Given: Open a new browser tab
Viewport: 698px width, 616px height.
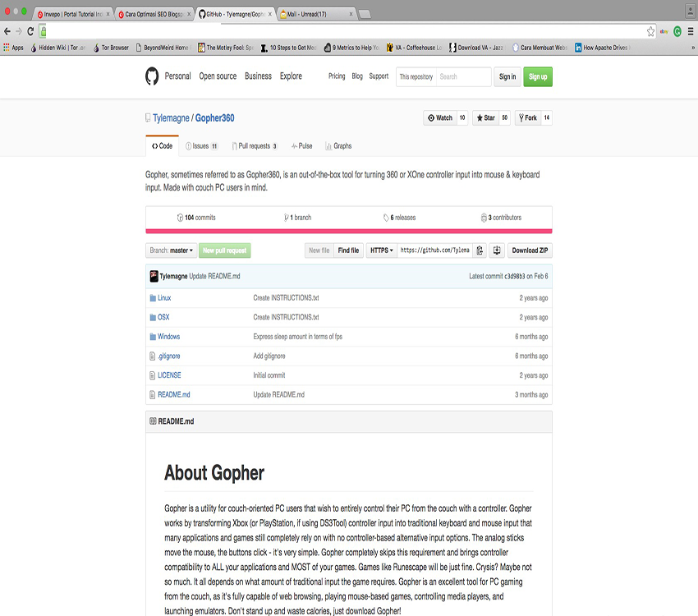Looking at the screenshot, I should [x=365, y=14].
